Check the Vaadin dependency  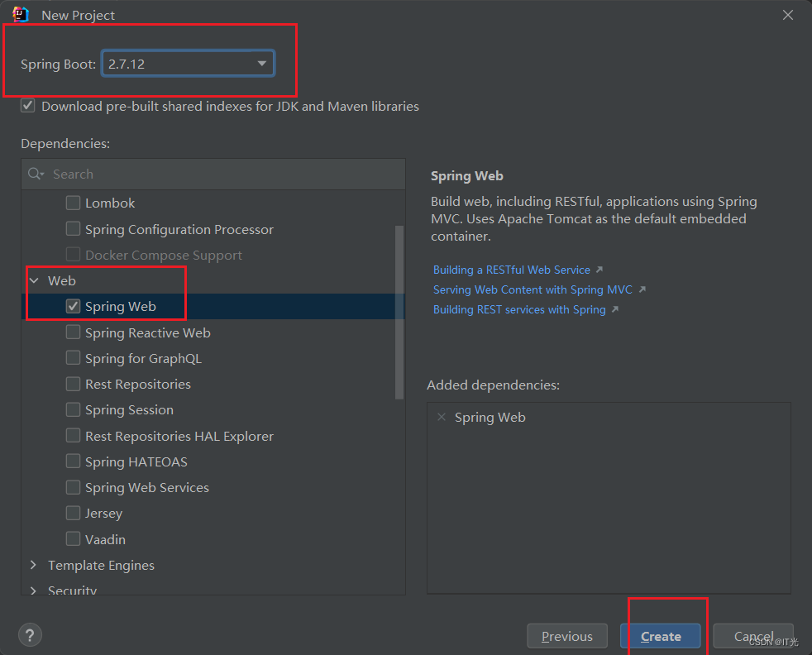pos(73,539)
